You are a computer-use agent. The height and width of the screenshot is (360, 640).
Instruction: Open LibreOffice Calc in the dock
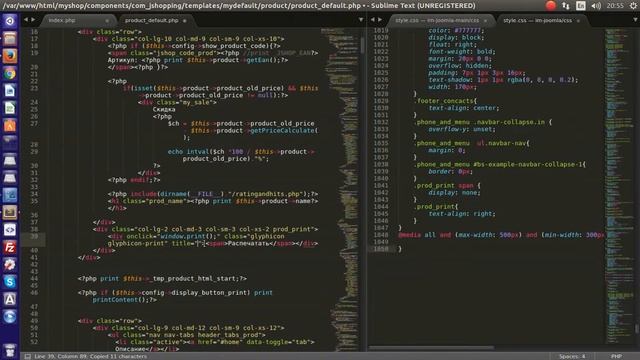tap(10, 108)
